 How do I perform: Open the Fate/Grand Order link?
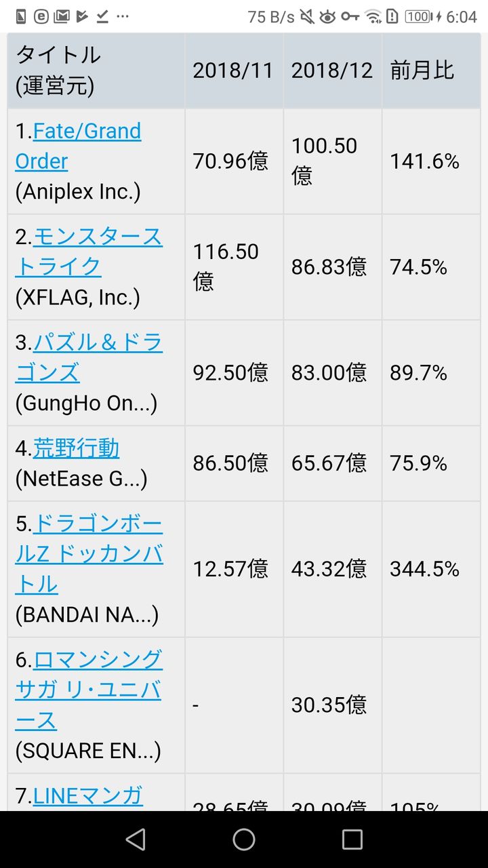click(x=79, y=146)
